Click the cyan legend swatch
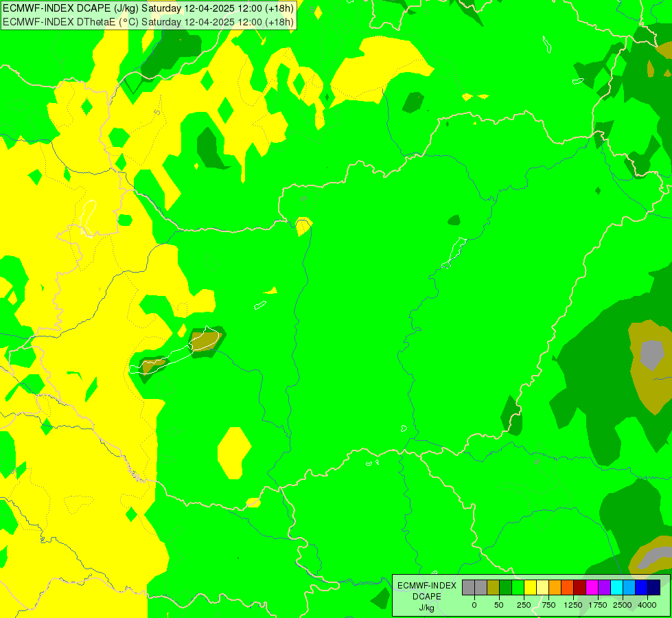The width and height of the screenshot is (672, 618). click(x=616, y=588)
